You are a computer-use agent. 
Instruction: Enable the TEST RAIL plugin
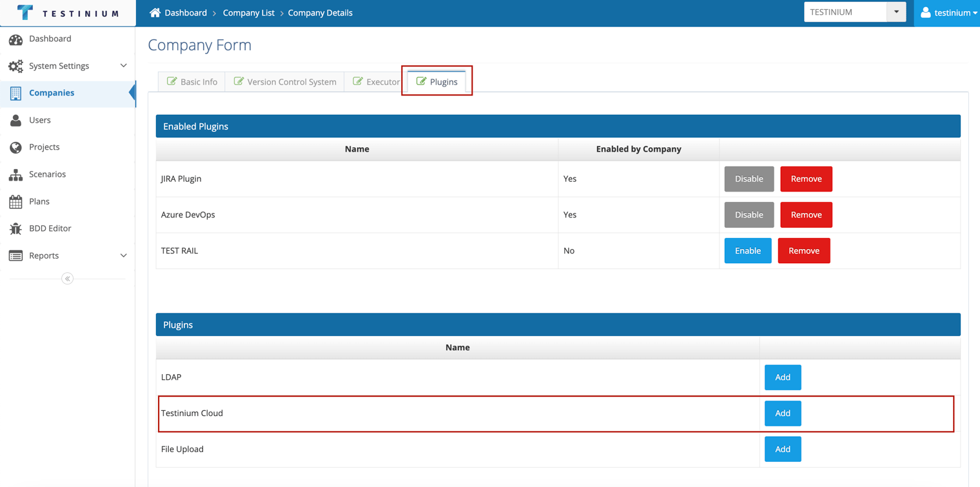pyautogui.click(x=748, y=251)
